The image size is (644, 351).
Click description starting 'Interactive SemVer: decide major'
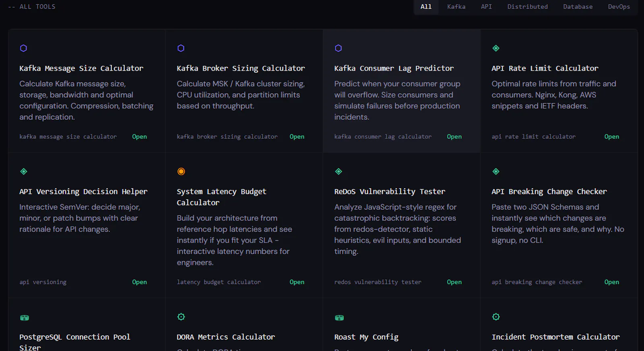coord(80,218)
